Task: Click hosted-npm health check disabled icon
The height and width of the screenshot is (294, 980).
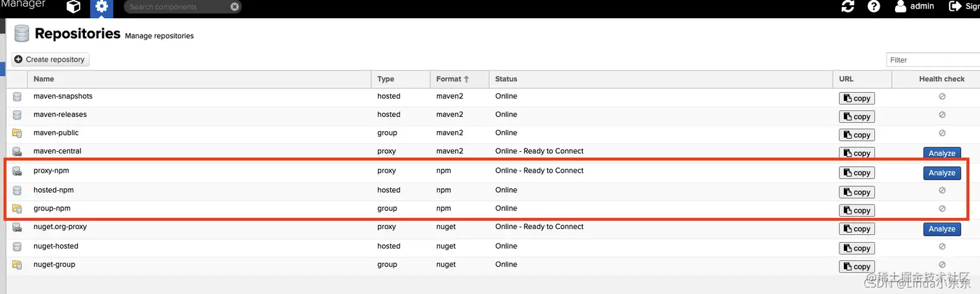Action: tap(942, 190)
